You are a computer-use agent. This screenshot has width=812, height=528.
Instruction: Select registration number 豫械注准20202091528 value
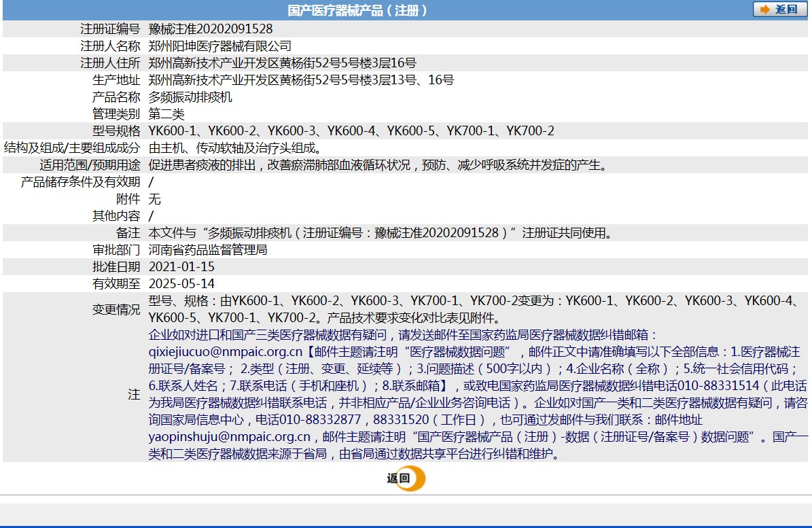pyautogui.click(x=210, y=29)
